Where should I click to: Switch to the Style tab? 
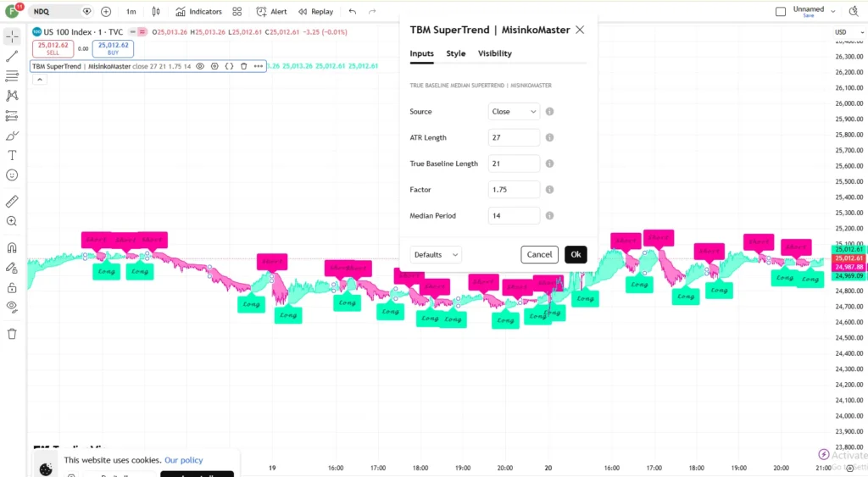tap(455, 53)
